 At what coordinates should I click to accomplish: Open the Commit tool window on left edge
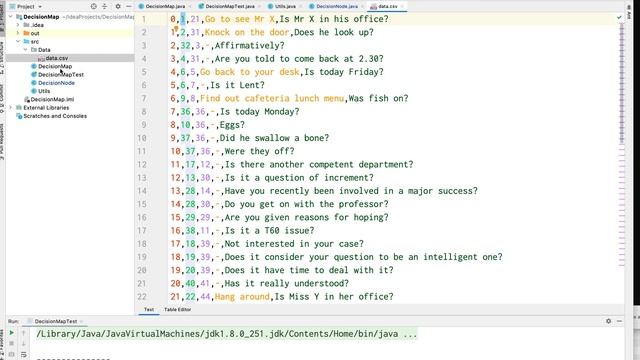tap(2, 98)
